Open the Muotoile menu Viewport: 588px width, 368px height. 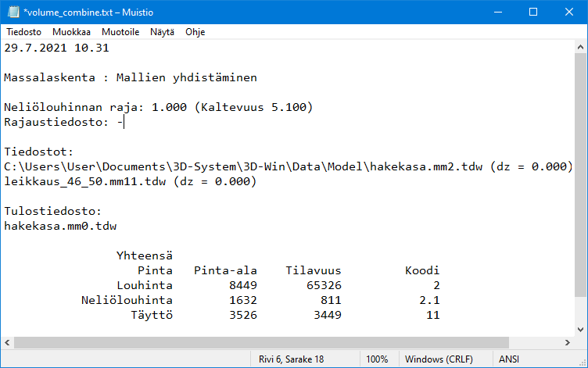(120, 32)
